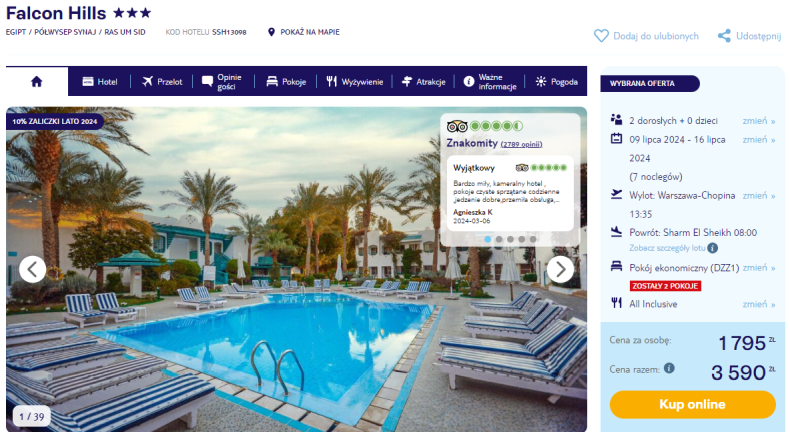The image size is (790, 432).
Task: Click the Kup online button
Action: [692, 404]
